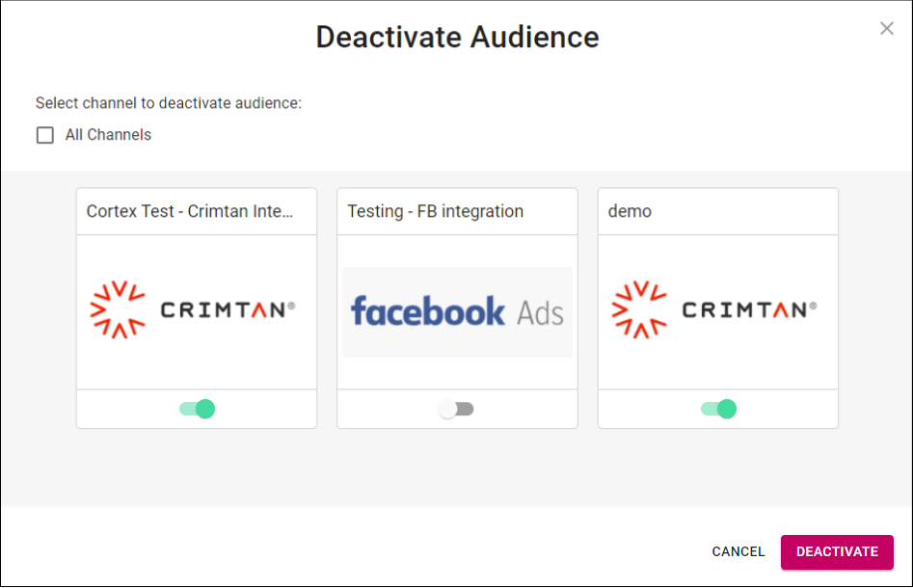Close the Deactivate Audience dialog
Screen dimensions: 913x588
[x=886, y=28]
